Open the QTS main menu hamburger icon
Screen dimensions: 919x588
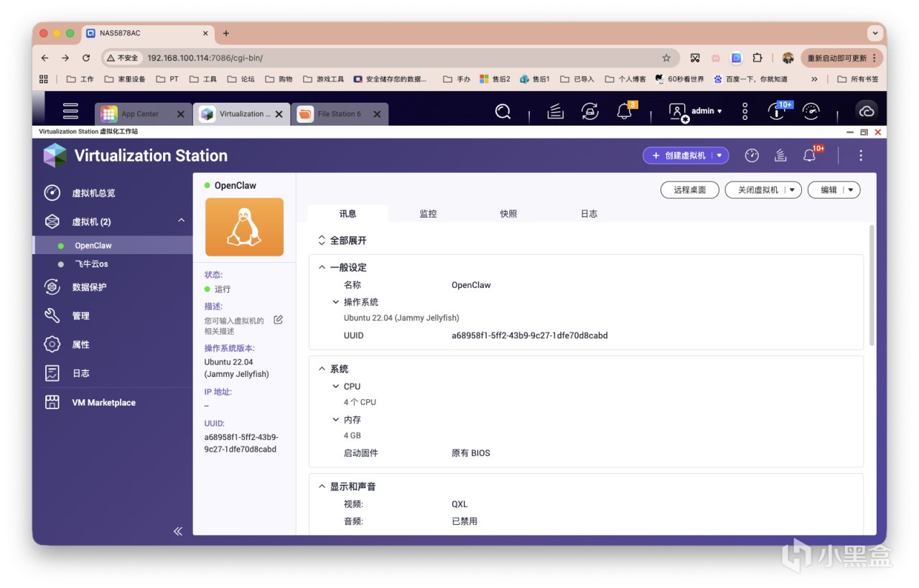click(x=70, y=111)
